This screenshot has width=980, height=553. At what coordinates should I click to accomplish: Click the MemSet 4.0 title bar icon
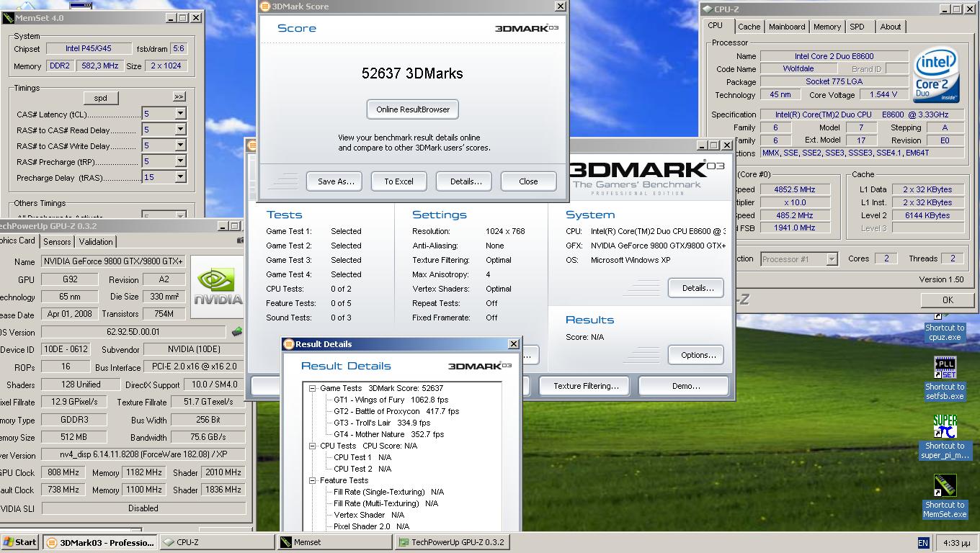(8, 17)
